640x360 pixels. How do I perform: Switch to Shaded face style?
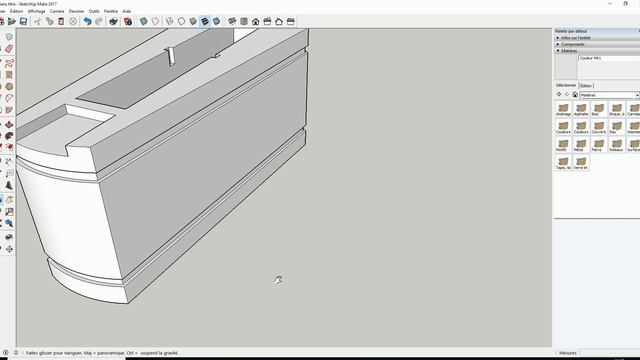click(x=193, y=21)
